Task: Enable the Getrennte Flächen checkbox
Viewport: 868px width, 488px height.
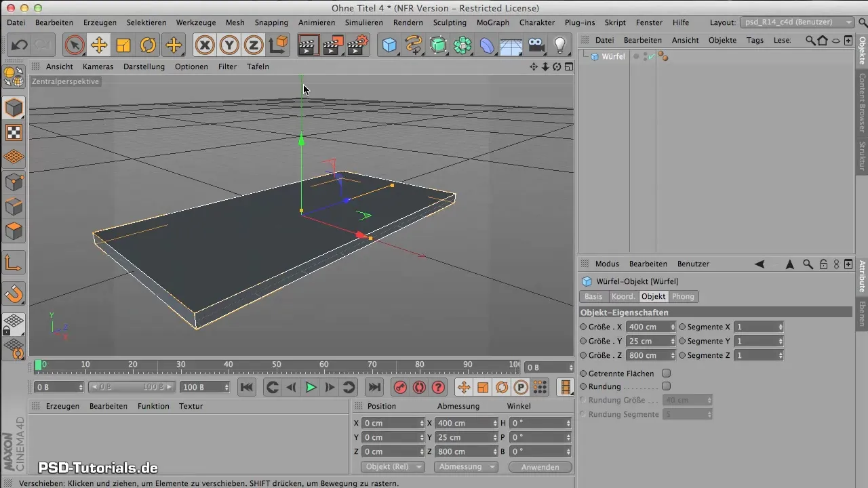Action: coord(666,373)
